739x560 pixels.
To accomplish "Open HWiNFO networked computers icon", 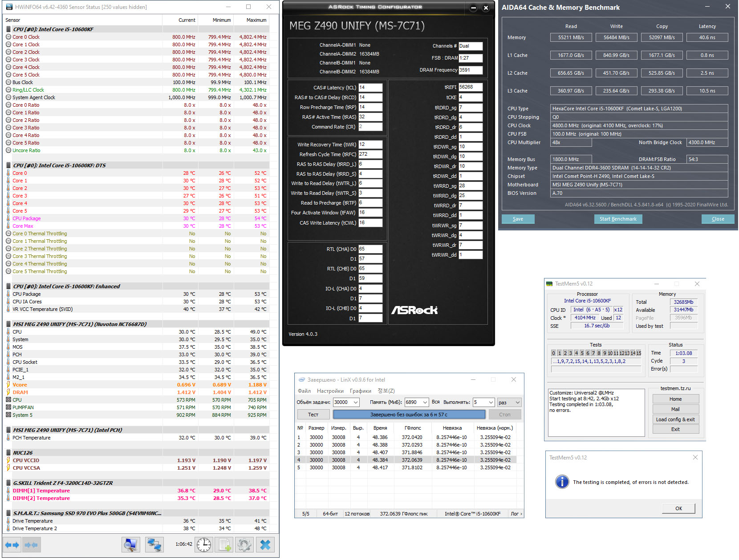I will pyautogui.click(x=154, y=545).
